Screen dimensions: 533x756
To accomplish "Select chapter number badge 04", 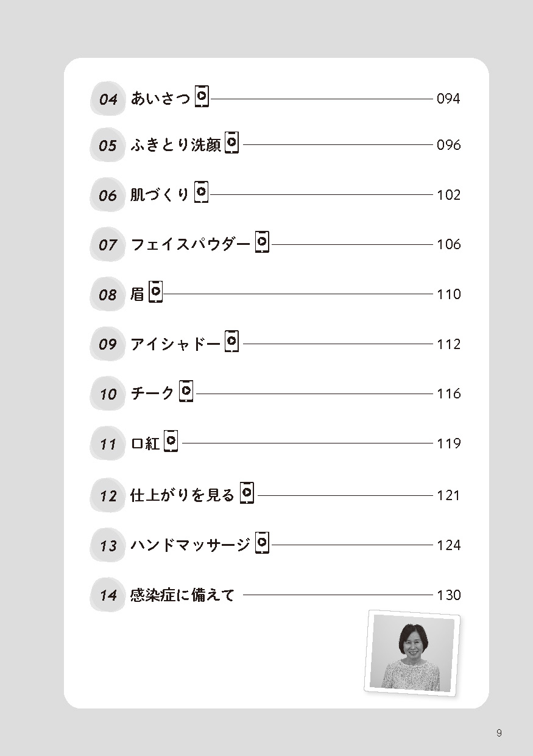I will [x=108, y=99].
